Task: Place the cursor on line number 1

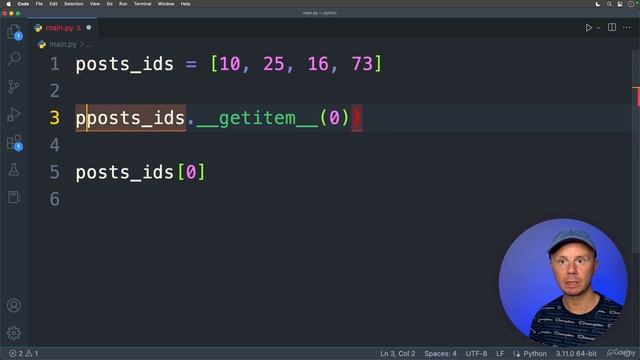Action: [55, 64]
